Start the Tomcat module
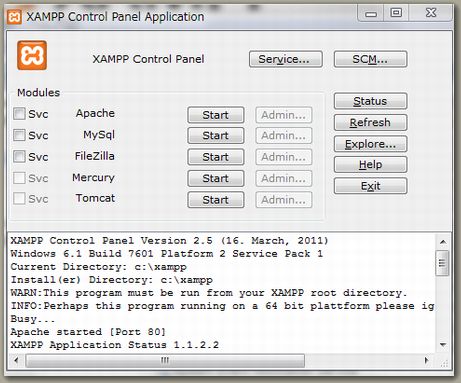Screen dimensions: 461x383 coord(216,200)
